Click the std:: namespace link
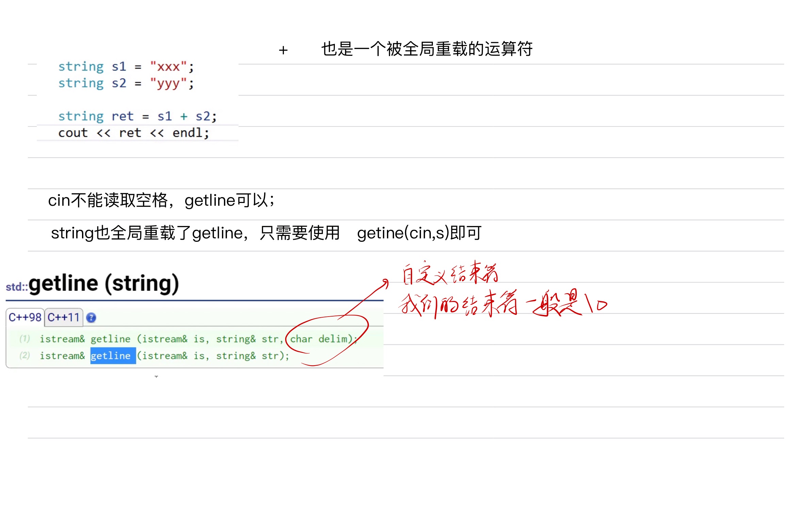812x507 pixels. pyautogui.click(x=16, y=287)
